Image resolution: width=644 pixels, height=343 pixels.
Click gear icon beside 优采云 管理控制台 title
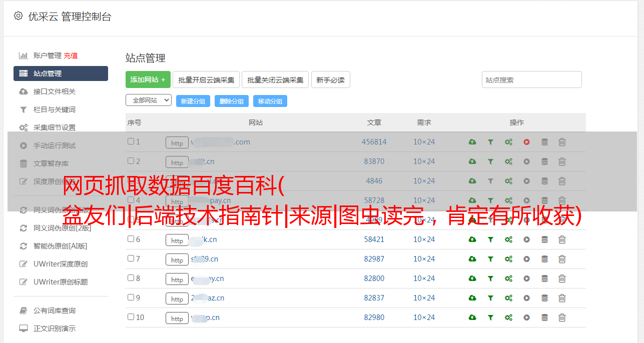[18, 16]
